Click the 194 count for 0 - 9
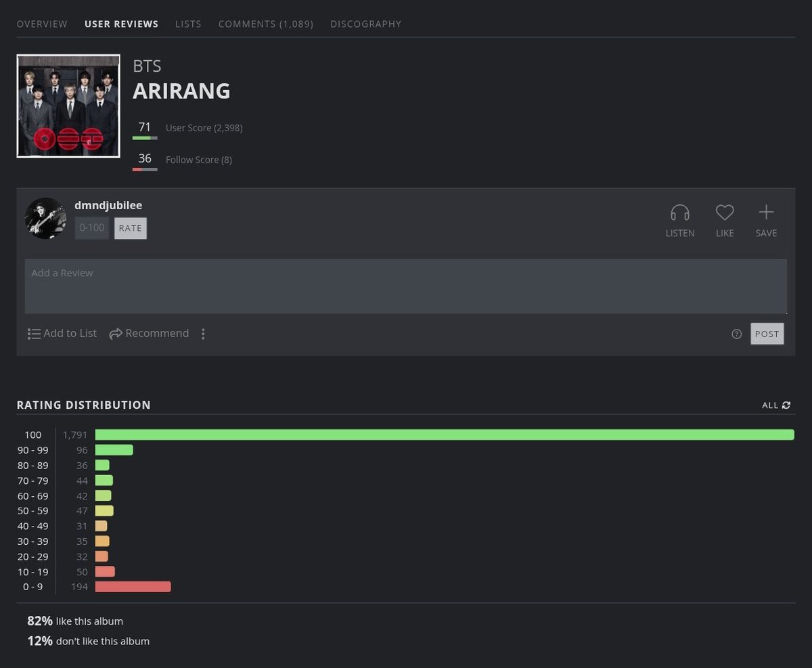 (80, 587)
